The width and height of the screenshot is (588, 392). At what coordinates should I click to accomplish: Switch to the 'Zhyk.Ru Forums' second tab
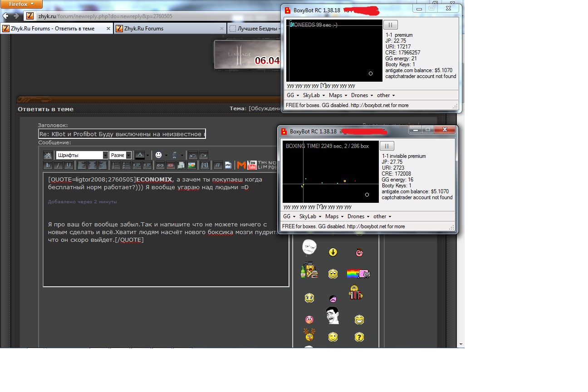tap(169, 28)
